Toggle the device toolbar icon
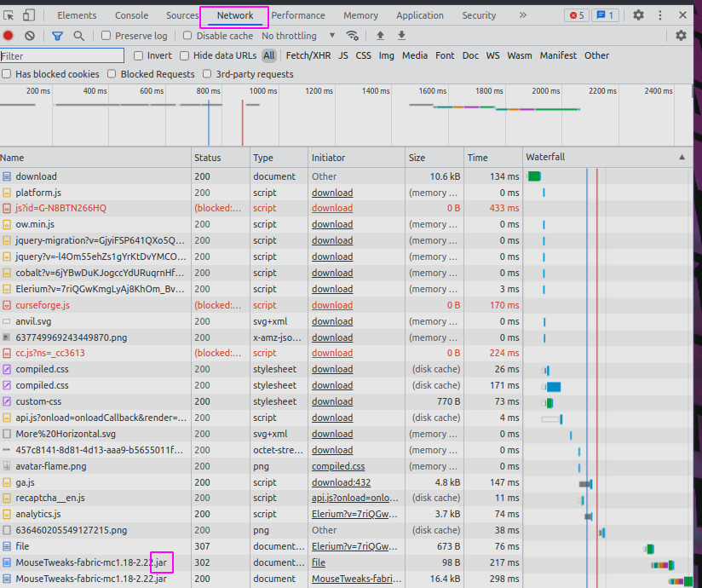Viewport: 702px width, 588px height. click(29, 15)
